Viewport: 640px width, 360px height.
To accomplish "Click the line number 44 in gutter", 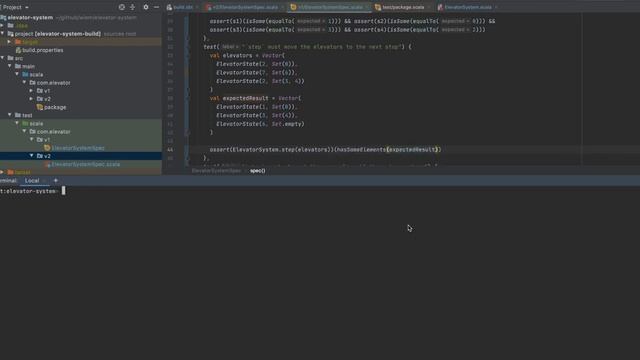I will pyautogui.click(x=170, y=150).
